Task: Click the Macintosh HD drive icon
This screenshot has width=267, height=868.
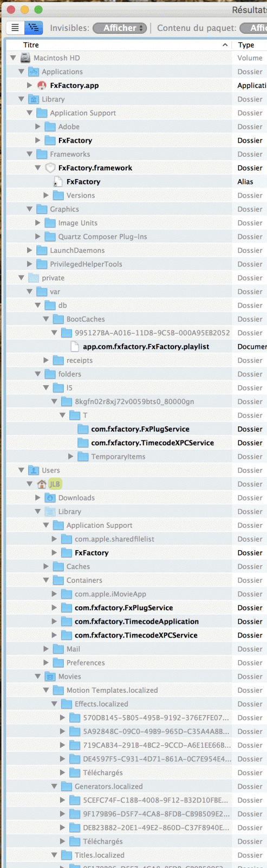Action: coord(25,58)
